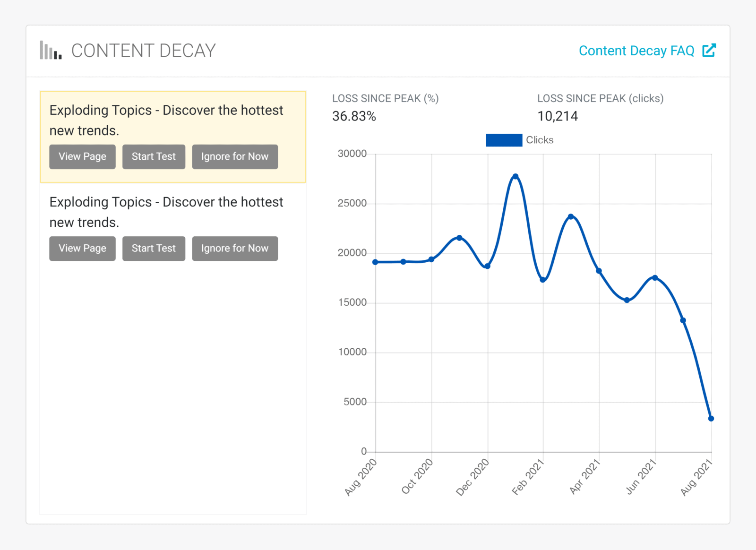Click the Feb 2021 axis label
This screenshot has width=756, height=550.
(528, 477)
